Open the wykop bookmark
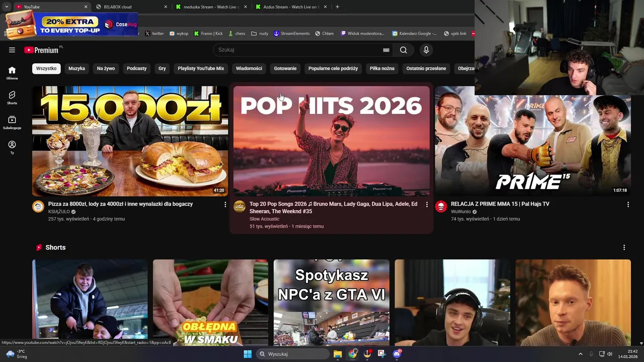 (x=179, y=34)
